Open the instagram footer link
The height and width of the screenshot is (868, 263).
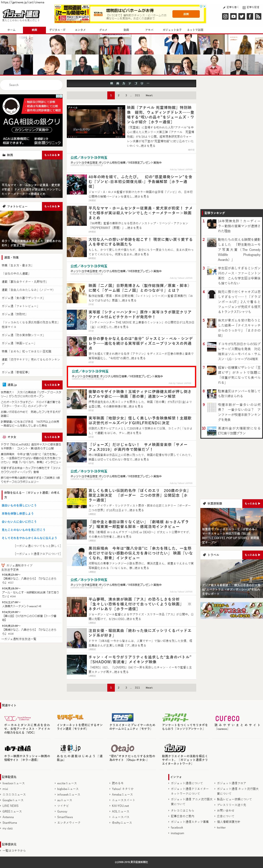(177, 833)
